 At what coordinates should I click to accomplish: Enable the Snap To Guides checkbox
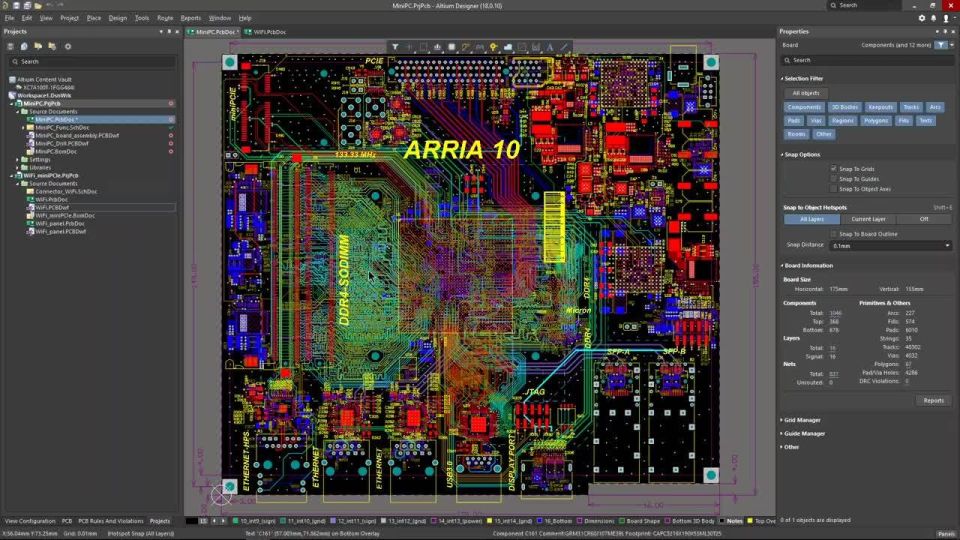tap(833, 179)
